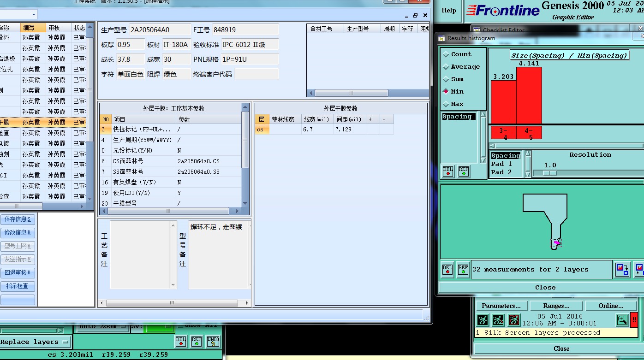Click Results histogram window title icon
This screenshot has width=644, height=360.
tap(441, 38)
